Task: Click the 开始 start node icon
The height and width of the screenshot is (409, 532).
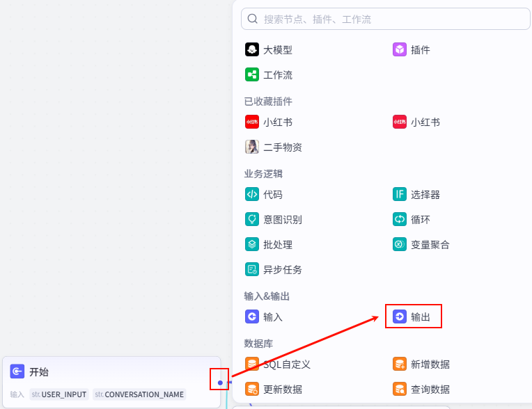Action: pyautogui.click(x=17, y=371)
